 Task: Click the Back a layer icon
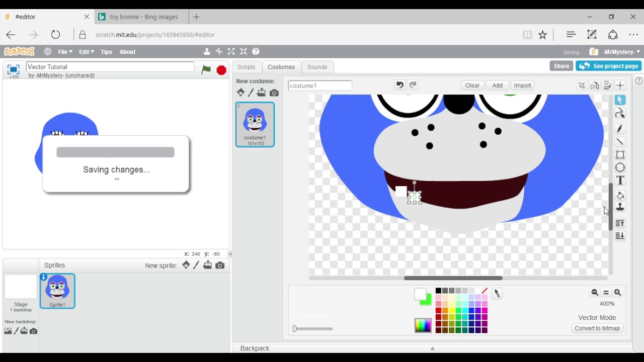[x=620, y=236]
